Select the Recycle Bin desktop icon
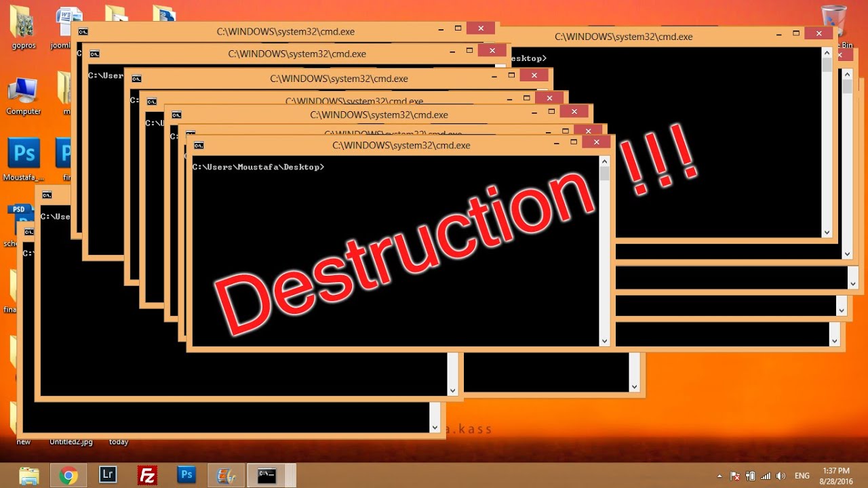Screen dimensions: 868x488 (x=834, y=26)
